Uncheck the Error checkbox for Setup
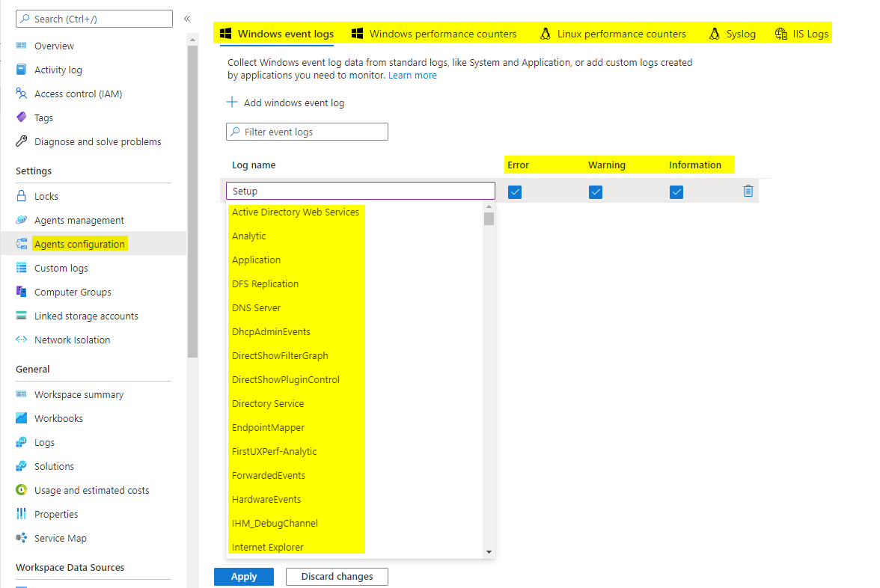Image resolution: width=880 pixels, height=588 pixels. [x=515, y=192]
